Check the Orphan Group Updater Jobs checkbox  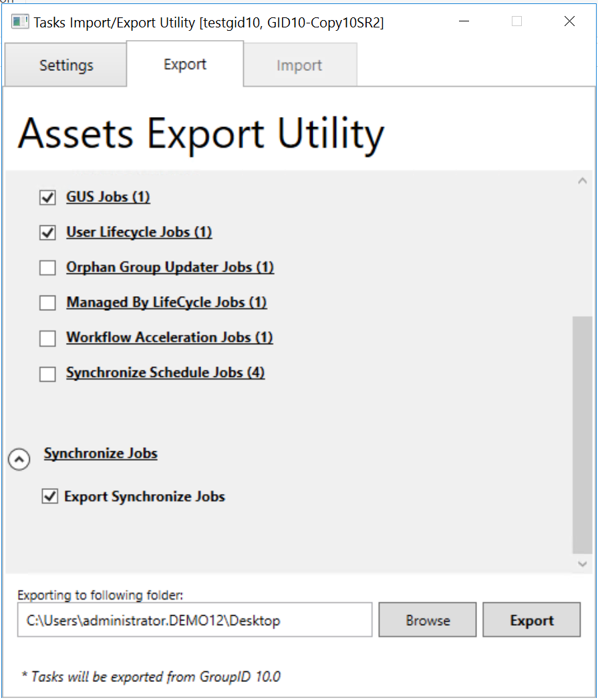point(47,267)
